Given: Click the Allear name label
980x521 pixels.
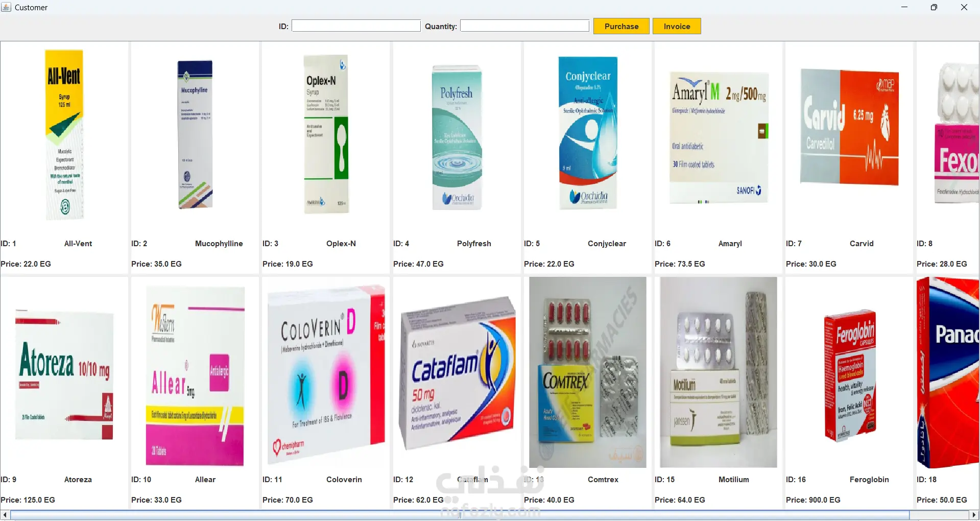Looking at the screenshot, I should coord(205,480).
